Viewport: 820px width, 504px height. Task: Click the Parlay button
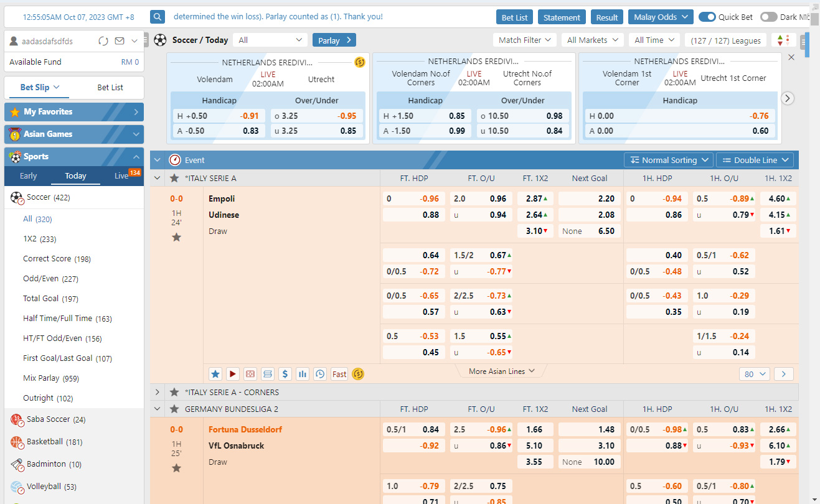pos(334,40)
